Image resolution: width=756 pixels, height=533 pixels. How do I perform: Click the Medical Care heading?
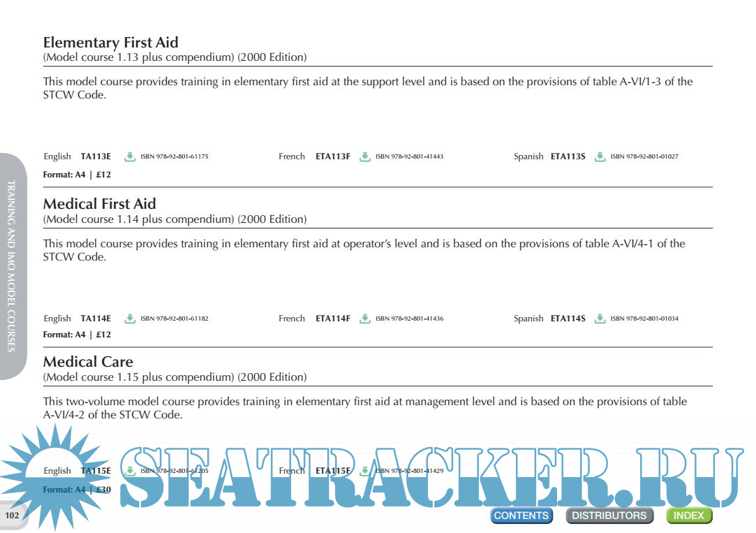pos(88,362)
